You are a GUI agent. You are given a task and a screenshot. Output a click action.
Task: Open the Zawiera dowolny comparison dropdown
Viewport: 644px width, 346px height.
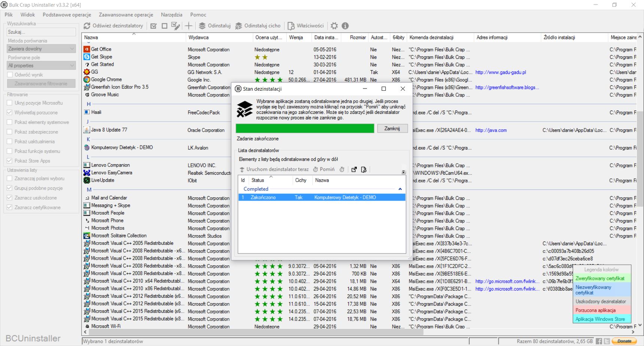coord(42,49)
